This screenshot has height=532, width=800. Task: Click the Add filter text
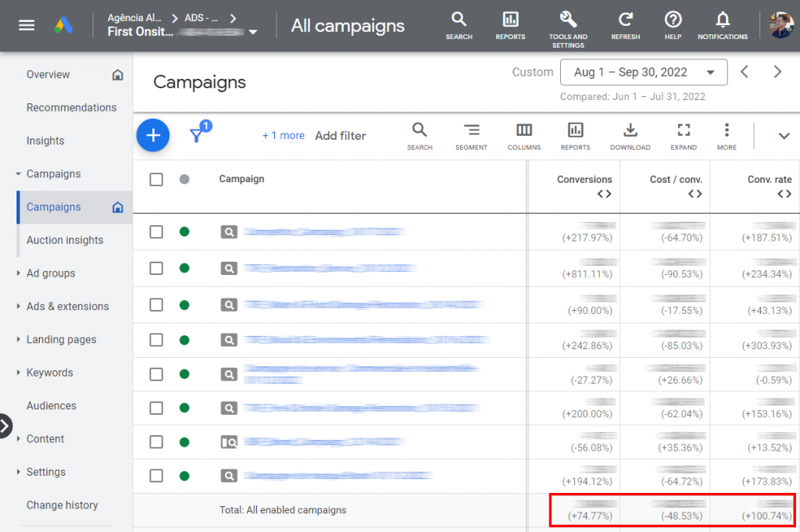(x=340, y=136)
